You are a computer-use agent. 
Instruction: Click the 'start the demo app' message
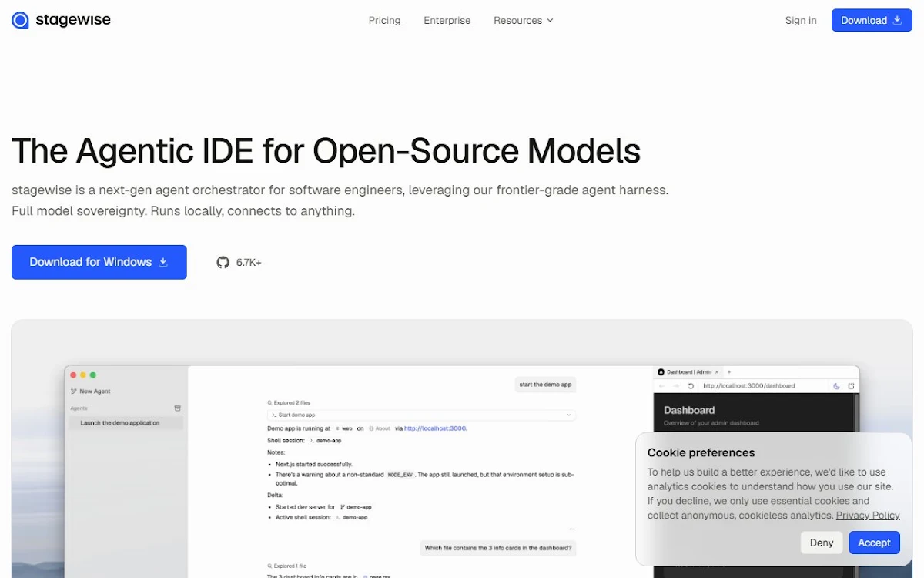545,385
